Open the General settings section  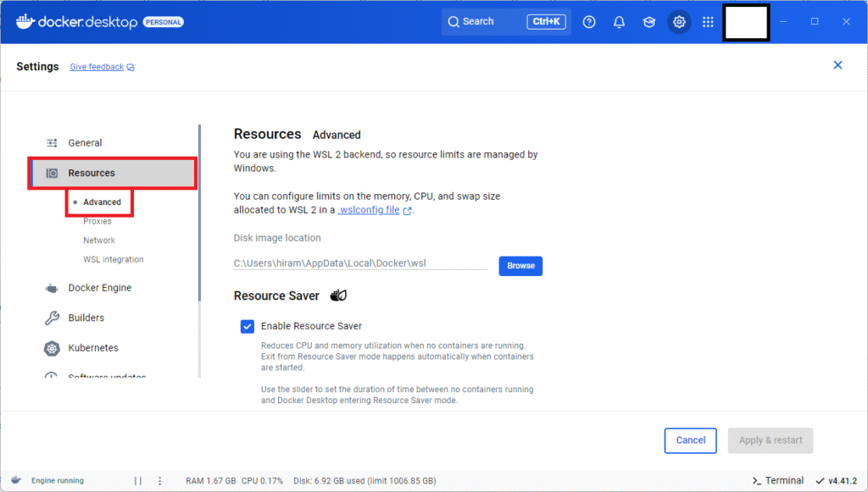coord(85,143)
